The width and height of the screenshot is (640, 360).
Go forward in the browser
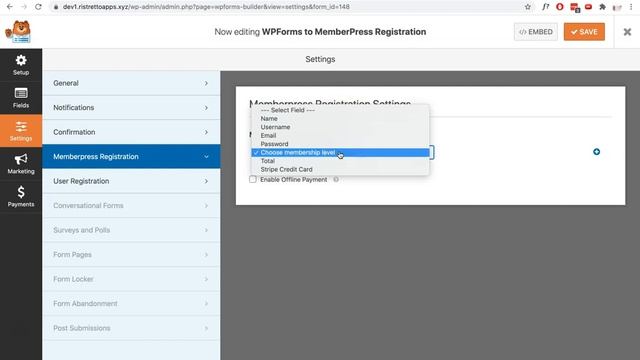coord(24,7)
